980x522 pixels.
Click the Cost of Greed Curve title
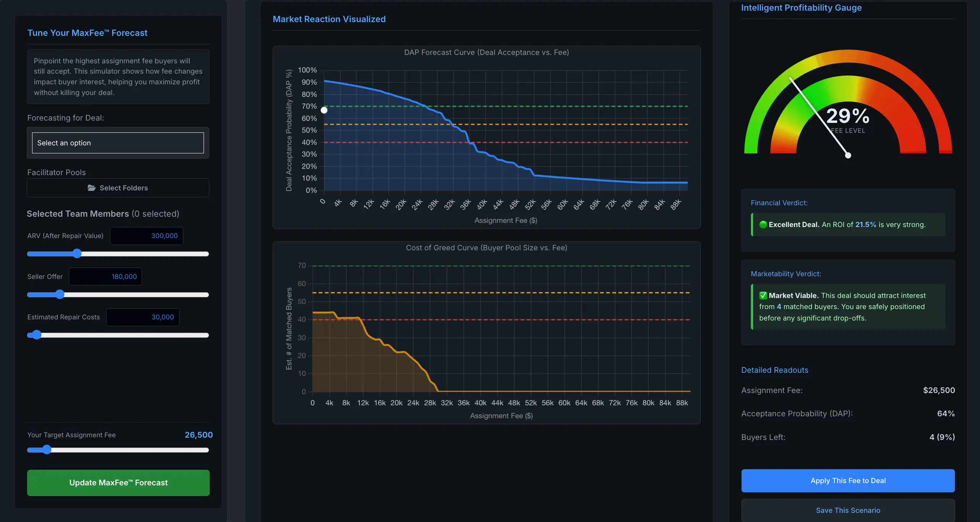point(487,248)
